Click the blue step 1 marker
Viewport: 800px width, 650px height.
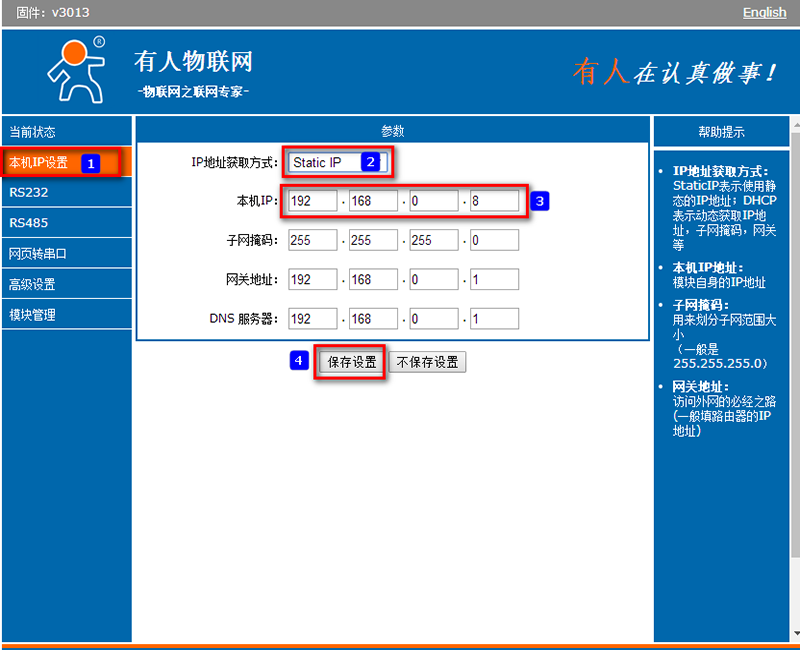click(x=90, y=163)
